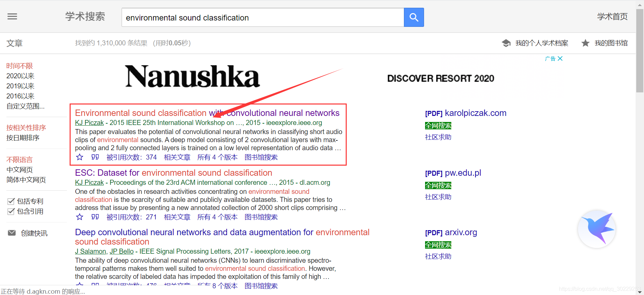Open the [PDF] pw.edu.pl link
The width and height of the screenshot is (644, 295).
tap(453, 173)
